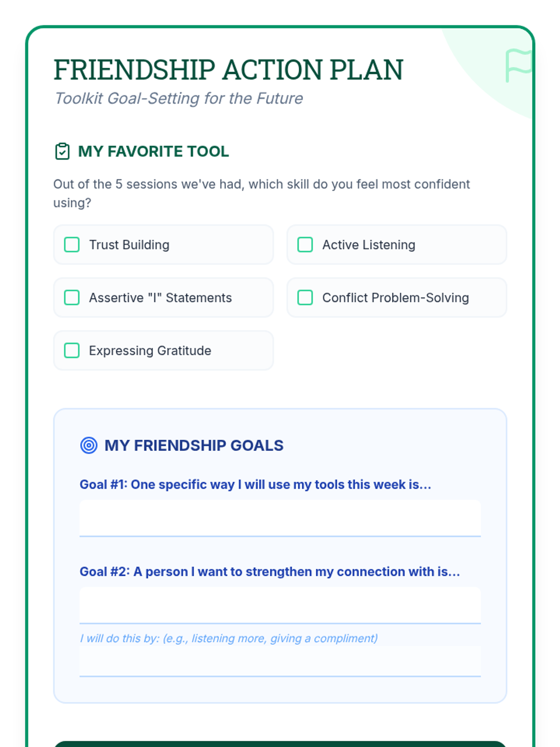This screenshot has height=747, width=560.
Task: Enable the Assertive "I" Statements checkbox
Action: tap(72, 297)
